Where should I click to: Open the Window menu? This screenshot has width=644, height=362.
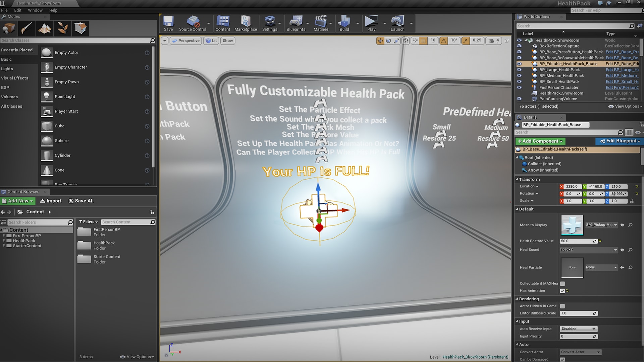point(35,10)
